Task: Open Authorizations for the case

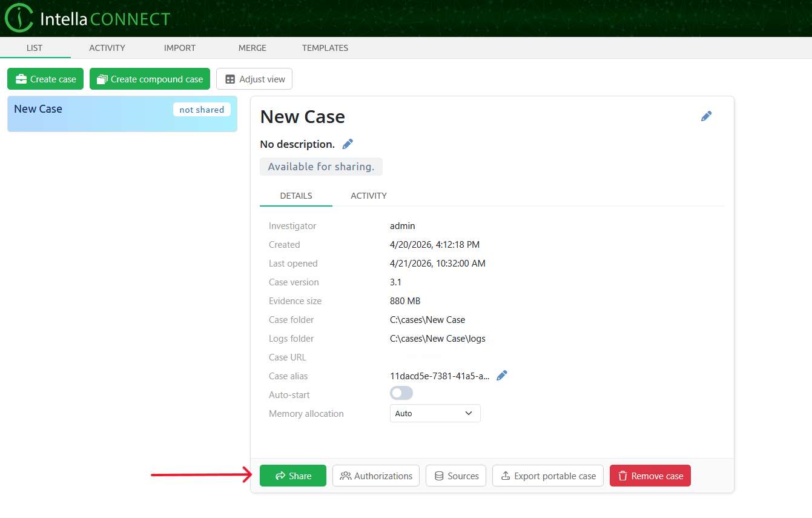Action: click(x=376, y=476)
